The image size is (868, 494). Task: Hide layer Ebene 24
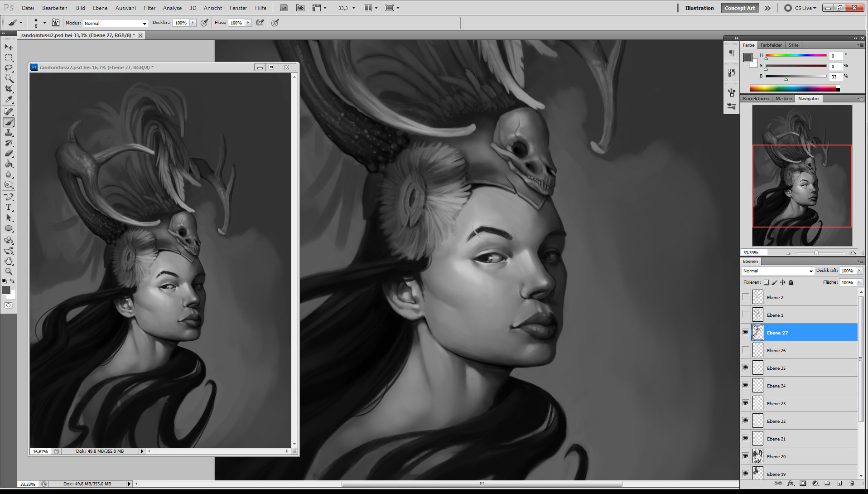click(x=745, y=385)
